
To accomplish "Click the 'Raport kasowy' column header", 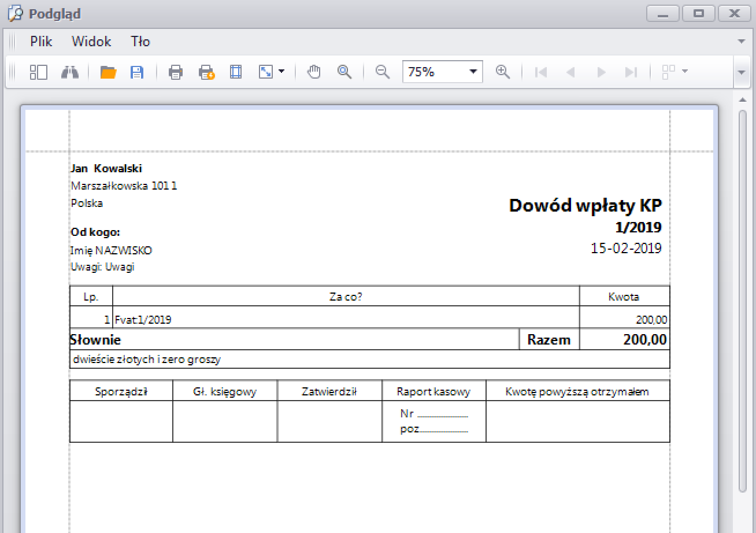I will [x=433, y=391].
